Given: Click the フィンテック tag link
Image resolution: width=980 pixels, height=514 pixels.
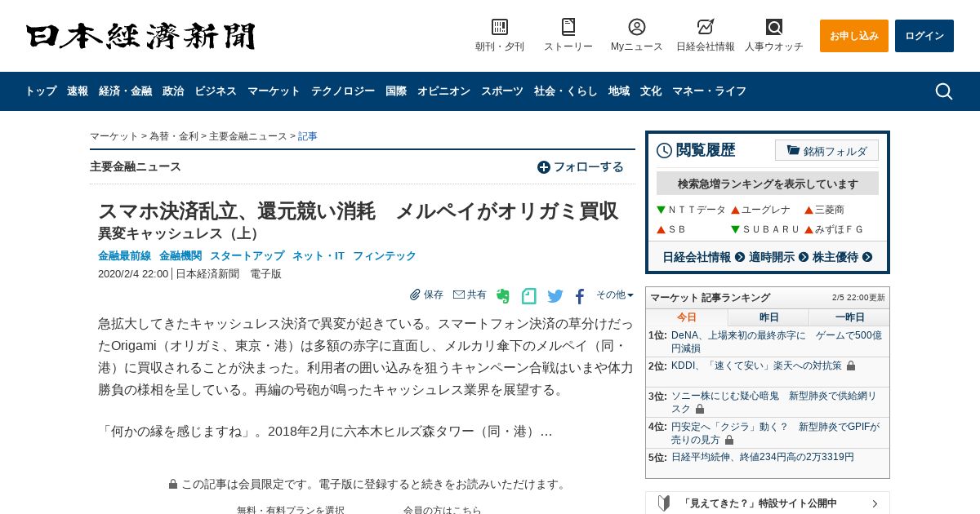Looking at the screenshot, I should pyautogui.click(x=385, y=256).
